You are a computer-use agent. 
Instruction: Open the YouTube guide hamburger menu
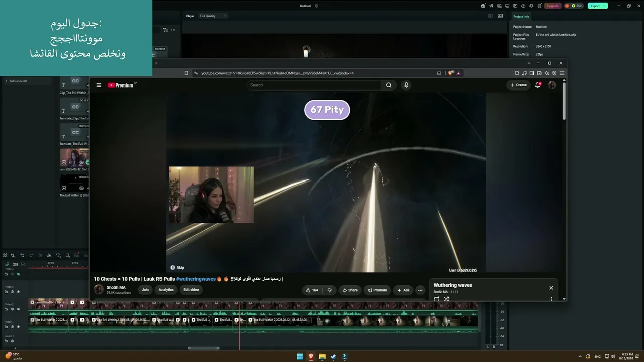coord(99,85)
